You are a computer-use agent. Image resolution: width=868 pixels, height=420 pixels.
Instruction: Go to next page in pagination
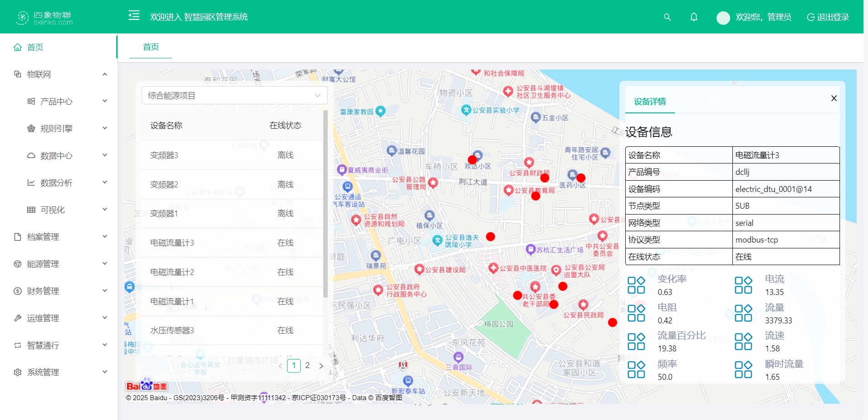tap(321, 366)
